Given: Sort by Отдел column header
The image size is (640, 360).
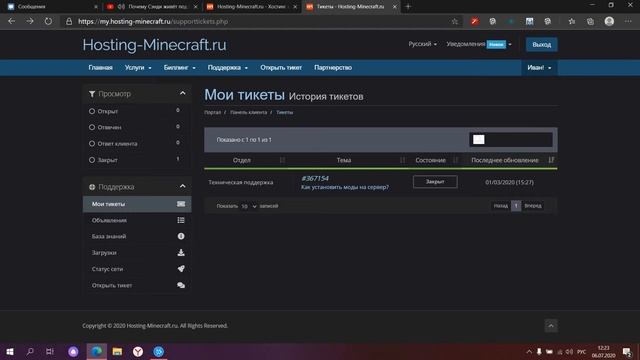Looking at the screenshot, I should [x=246, y=160].
